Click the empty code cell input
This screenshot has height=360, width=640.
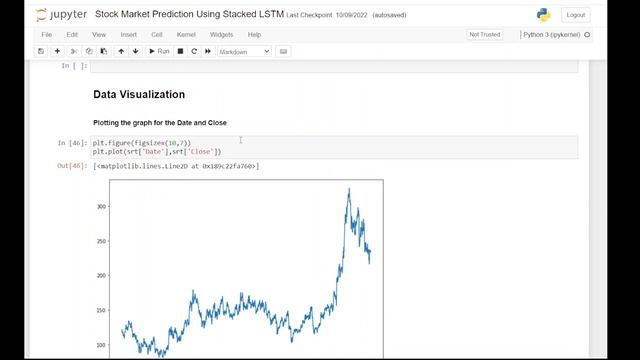334,67
